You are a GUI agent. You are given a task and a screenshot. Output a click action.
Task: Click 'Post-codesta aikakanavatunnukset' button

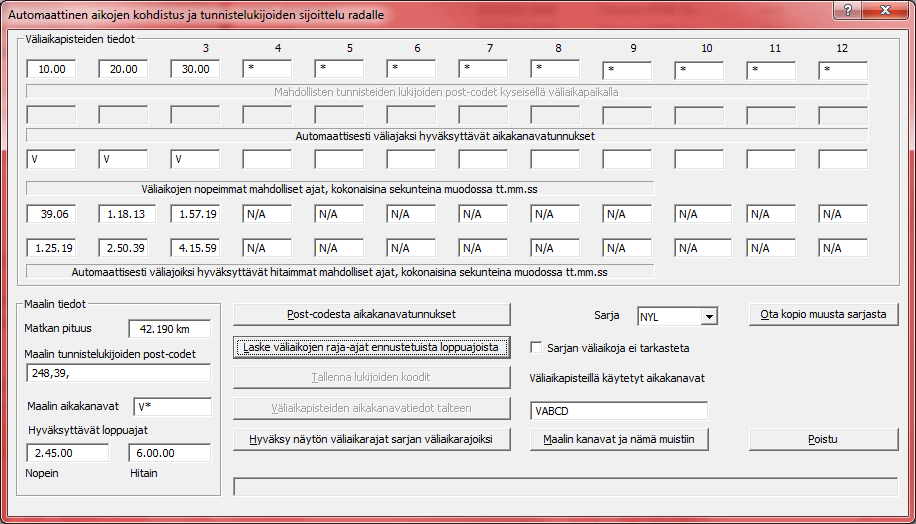coord(372,314)
